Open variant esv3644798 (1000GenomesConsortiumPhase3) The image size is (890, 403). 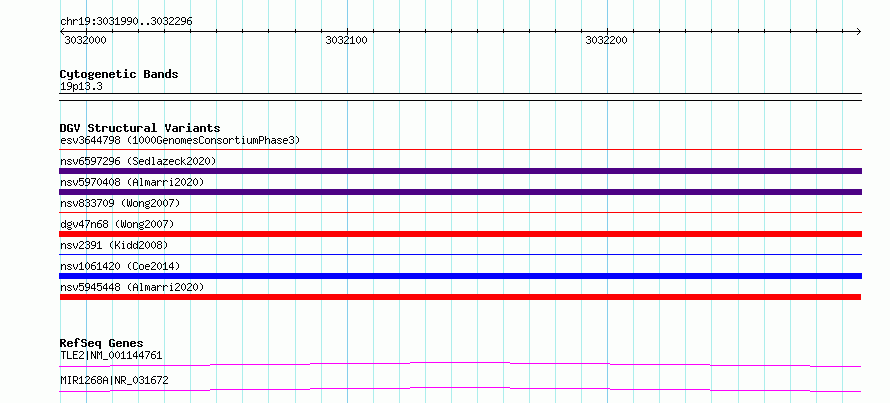coord(180,140)
